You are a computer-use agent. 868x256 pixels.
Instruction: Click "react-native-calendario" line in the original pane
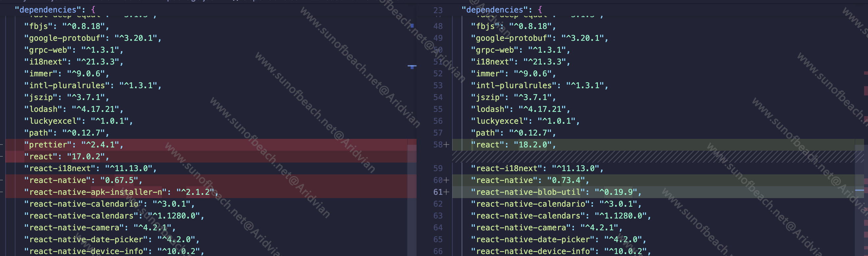point(110,204)
